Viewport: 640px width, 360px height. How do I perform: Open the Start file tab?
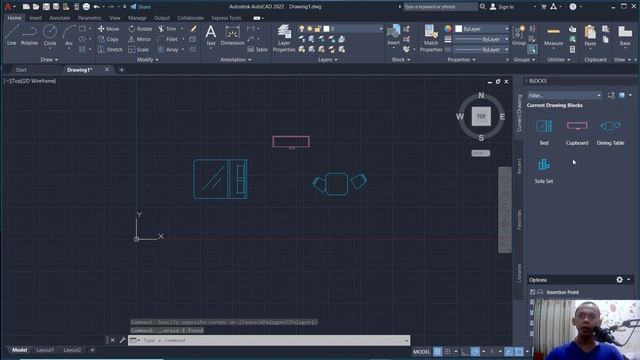pyautogui.click(x=21, y=70)
